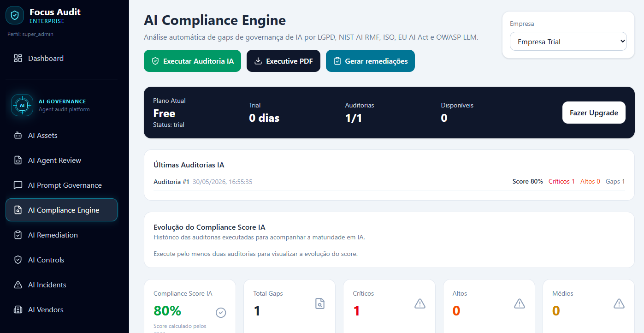Screen dimensions: 644x333
Task: Open AI Agent Review section
Action: coord(62,160)
